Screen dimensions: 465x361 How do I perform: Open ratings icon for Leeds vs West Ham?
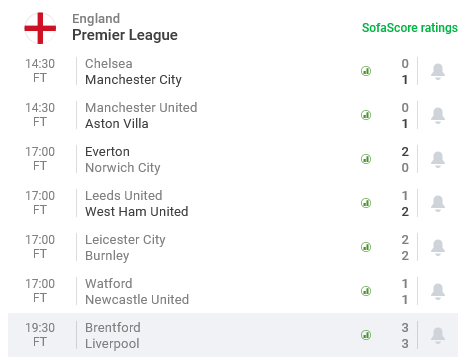click(x=366, y=203)
